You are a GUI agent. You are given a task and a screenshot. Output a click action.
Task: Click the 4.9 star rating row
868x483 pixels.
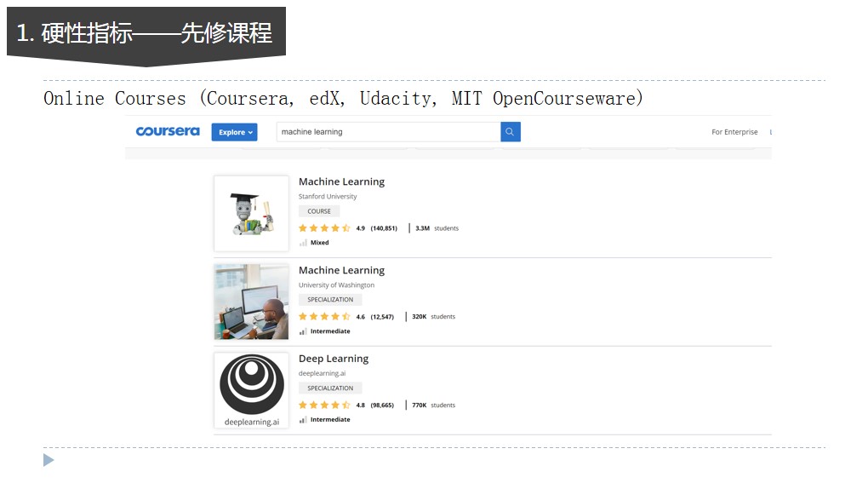click(348, 228)
